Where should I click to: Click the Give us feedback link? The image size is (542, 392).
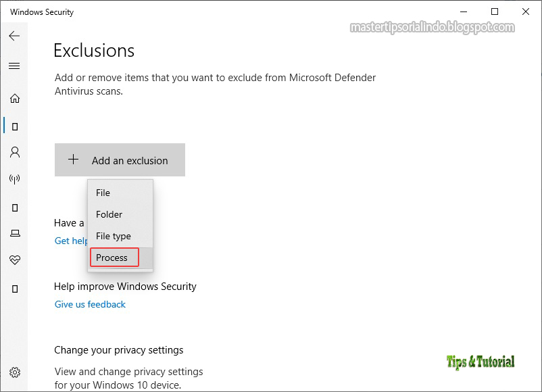90,304
